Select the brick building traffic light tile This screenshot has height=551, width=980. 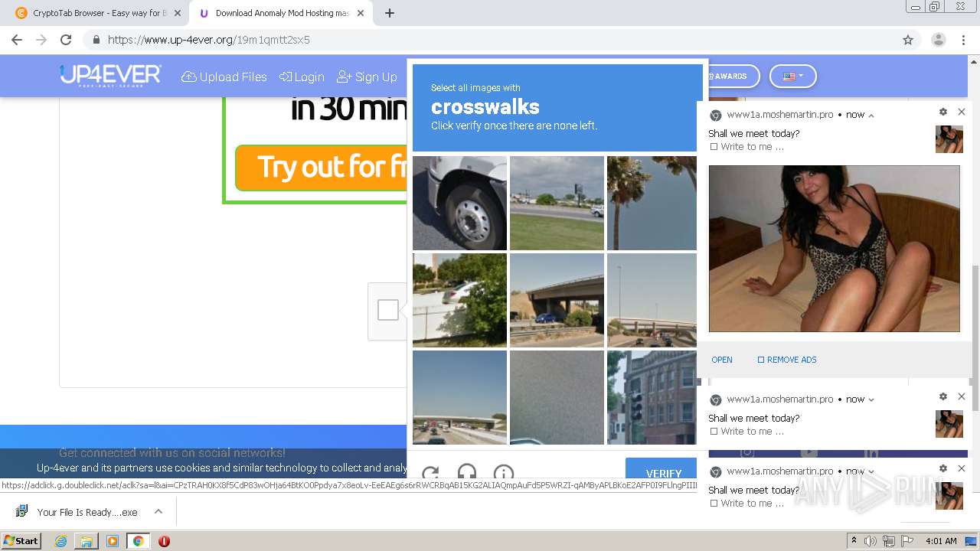coord(652,397)
